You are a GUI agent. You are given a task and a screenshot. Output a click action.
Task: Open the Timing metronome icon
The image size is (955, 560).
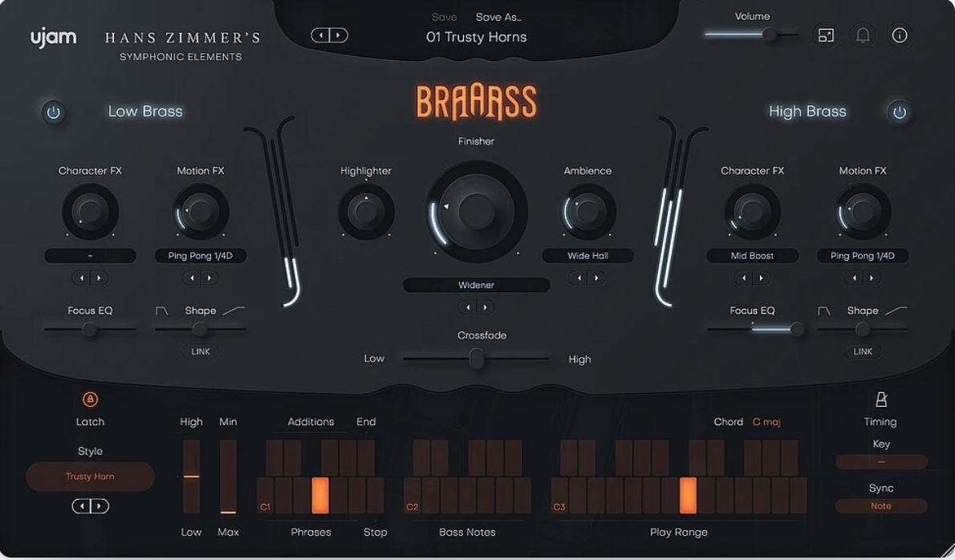(x=880, y=400)
